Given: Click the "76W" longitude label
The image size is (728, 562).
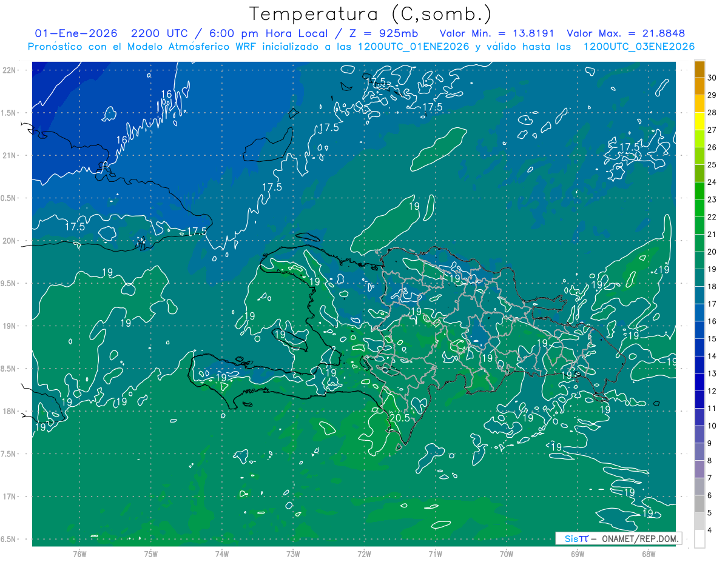Looking at the screenshot, I should pos(79,554).
